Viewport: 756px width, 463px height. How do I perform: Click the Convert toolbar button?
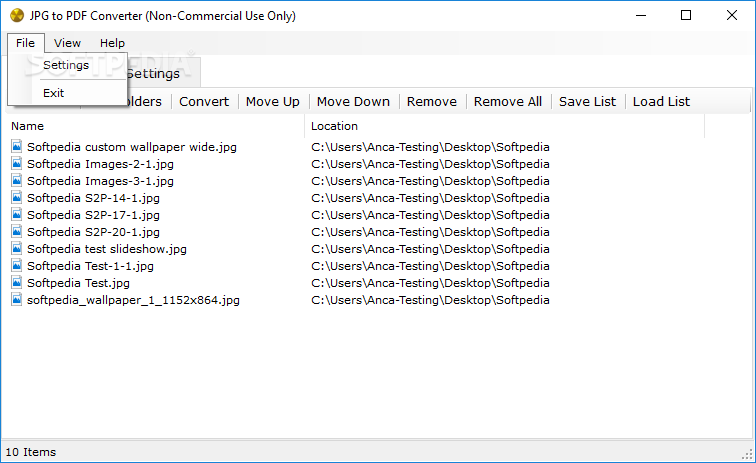204,102
